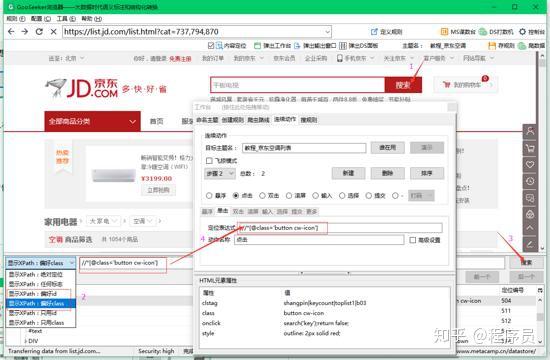The width and height of the screenshot is (550, 360).
Task: Expand the DIV tree node
Action: tap(26, 341)
